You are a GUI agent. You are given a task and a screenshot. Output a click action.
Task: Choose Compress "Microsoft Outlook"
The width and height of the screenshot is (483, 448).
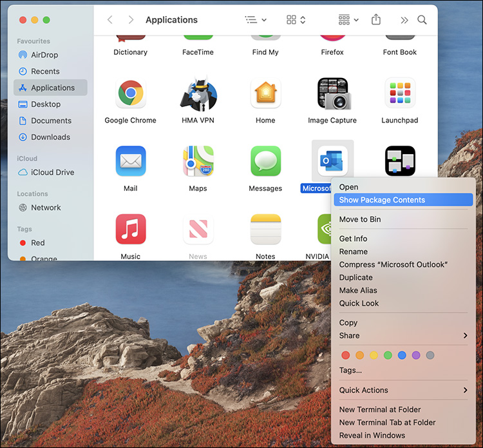403,264
